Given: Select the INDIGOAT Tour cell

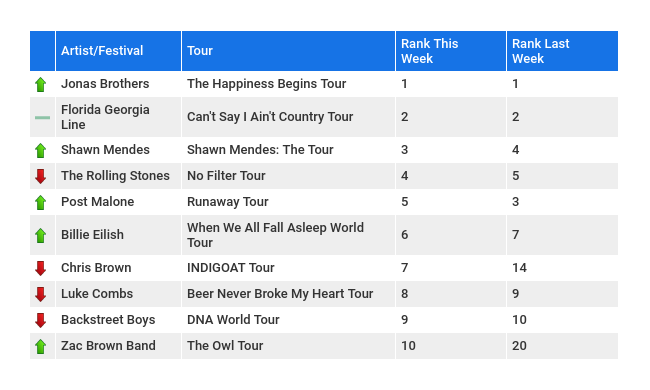Looking at the screenshot, I should point(289,268).
